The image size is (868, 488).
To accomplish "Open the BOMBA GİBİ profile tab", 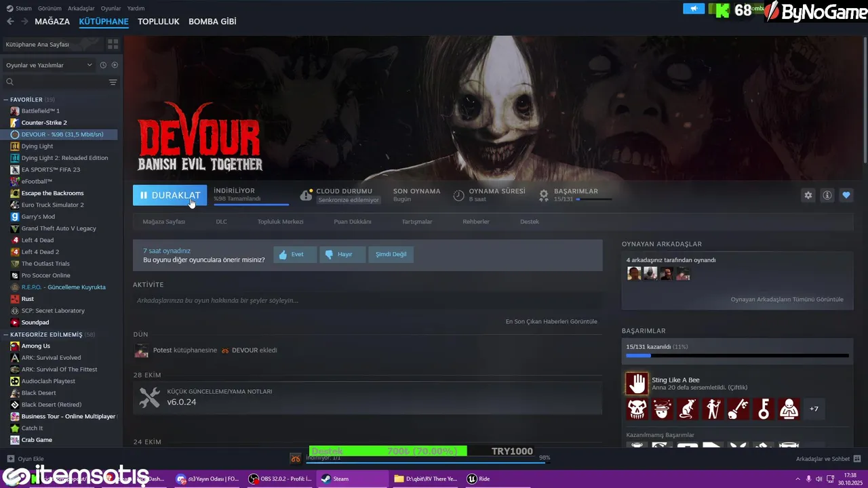I will (212, 22).
